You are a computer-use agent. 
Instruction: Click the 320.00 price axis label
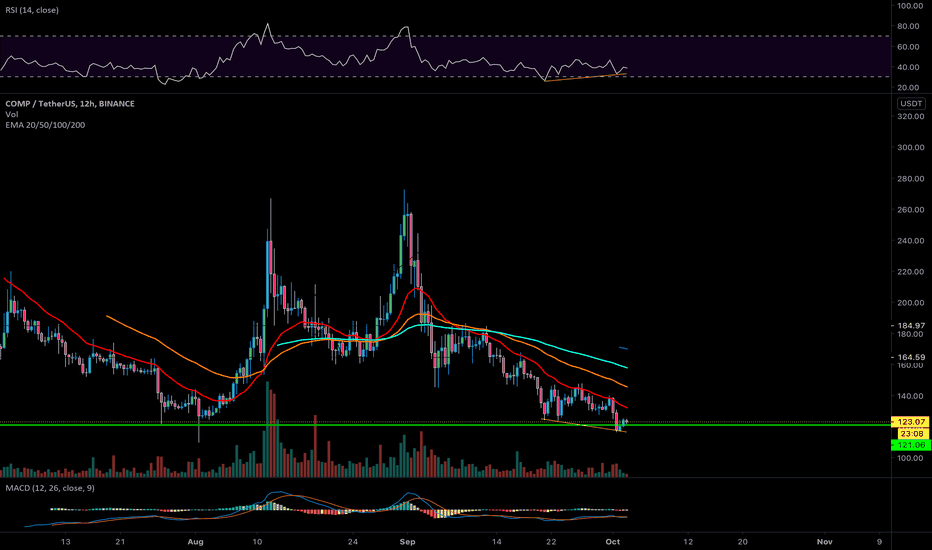tap(911, 117)
